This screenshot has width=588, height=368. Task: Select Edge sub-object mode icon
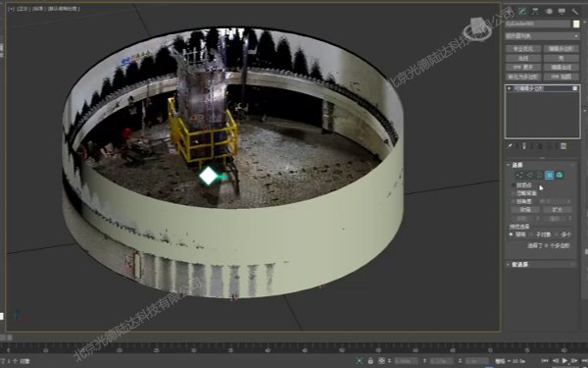[x=529, y=175]
